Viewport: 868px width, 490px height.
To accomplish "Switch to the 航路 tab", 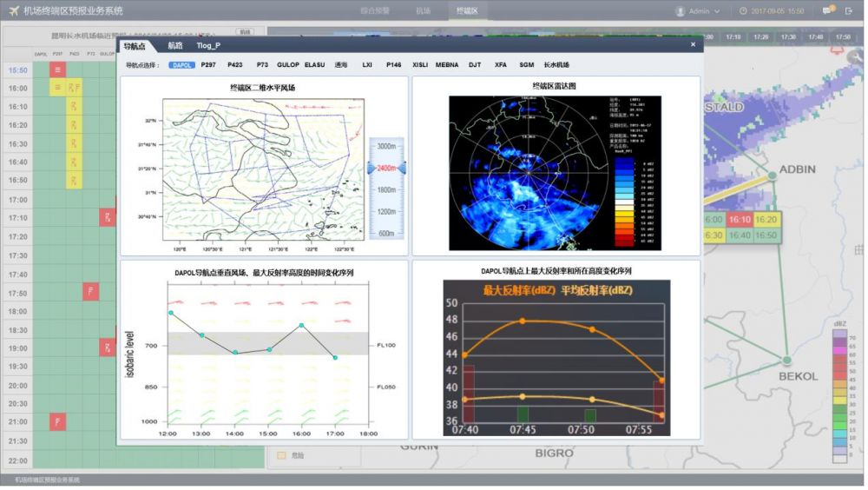I will (x=174, y=45).
